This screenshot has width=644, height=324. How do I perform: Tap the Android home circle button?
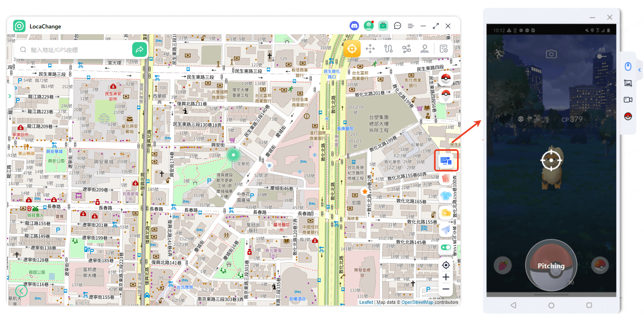pyautogui.click(x=551, y=305)
